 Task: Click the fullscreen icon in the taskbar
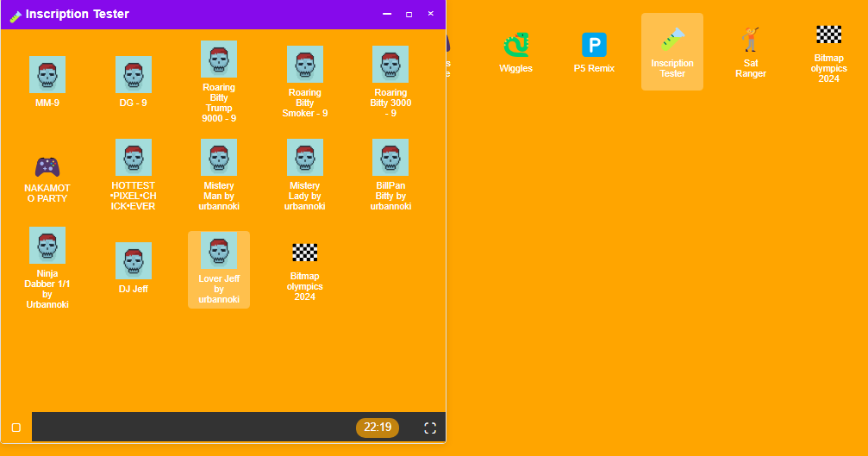pyautogui.click(x=430, y=428)
